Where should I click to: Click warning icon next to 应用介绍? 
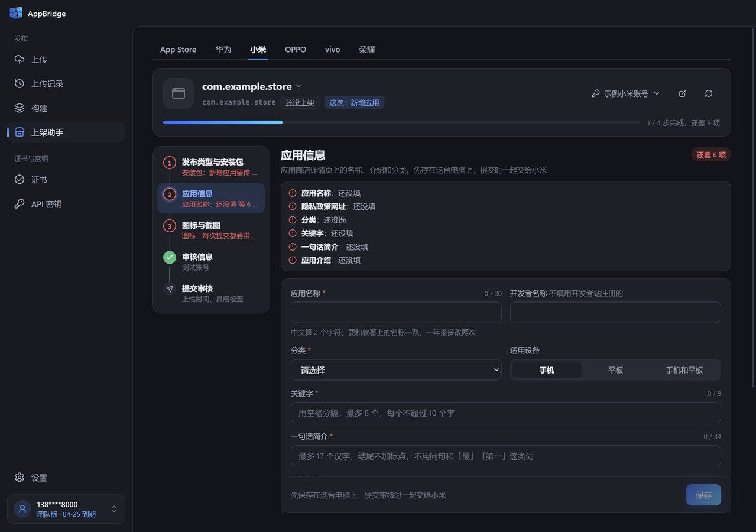[x=293, y=260]
